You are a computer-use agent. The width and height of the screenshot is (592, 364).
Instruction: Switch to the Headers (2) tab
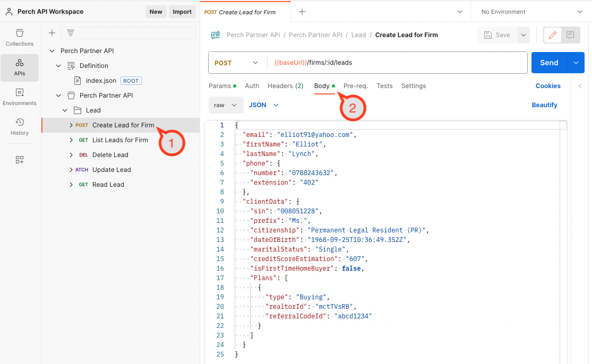[x=286, y=86]
